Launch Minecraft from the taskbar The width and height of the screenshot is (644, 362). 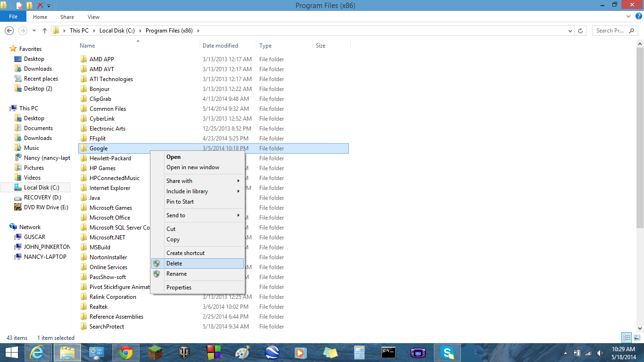click(156, 353)
